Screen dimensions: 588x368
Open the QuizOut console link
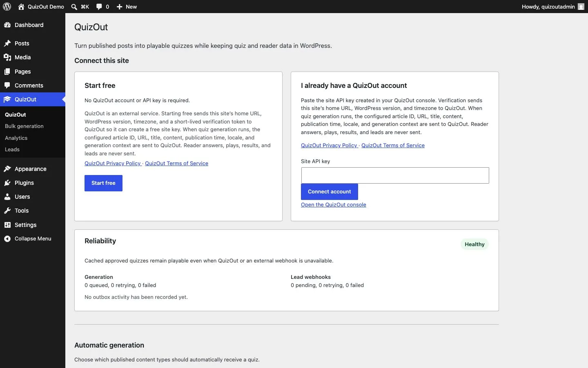[334, 205]
